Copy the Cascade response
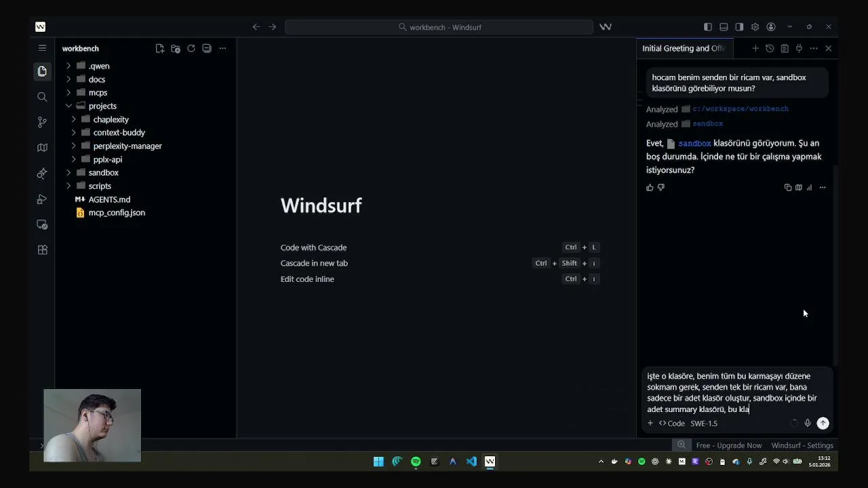This screenshot has height=488, width=868. coord(788,188)
